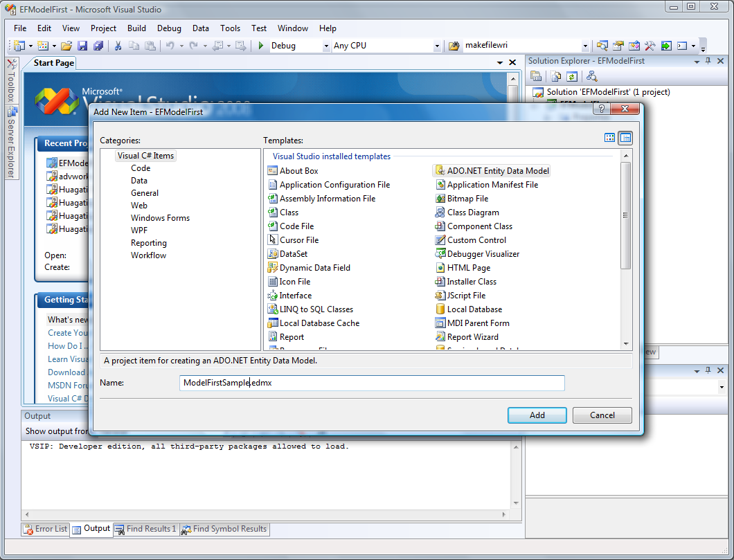Switch templates to large icons view

click(x=609, y=138)
